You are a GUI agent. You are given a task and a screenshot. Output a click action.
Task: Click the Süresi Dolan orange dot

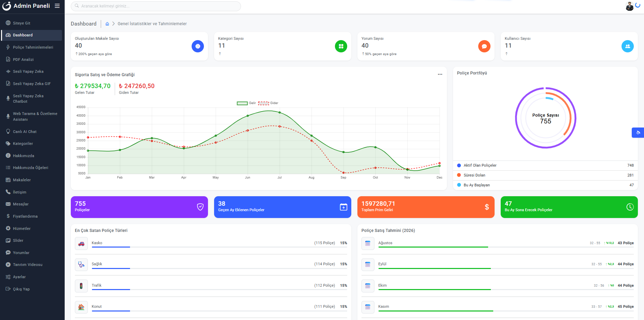[x=459, y=175]
